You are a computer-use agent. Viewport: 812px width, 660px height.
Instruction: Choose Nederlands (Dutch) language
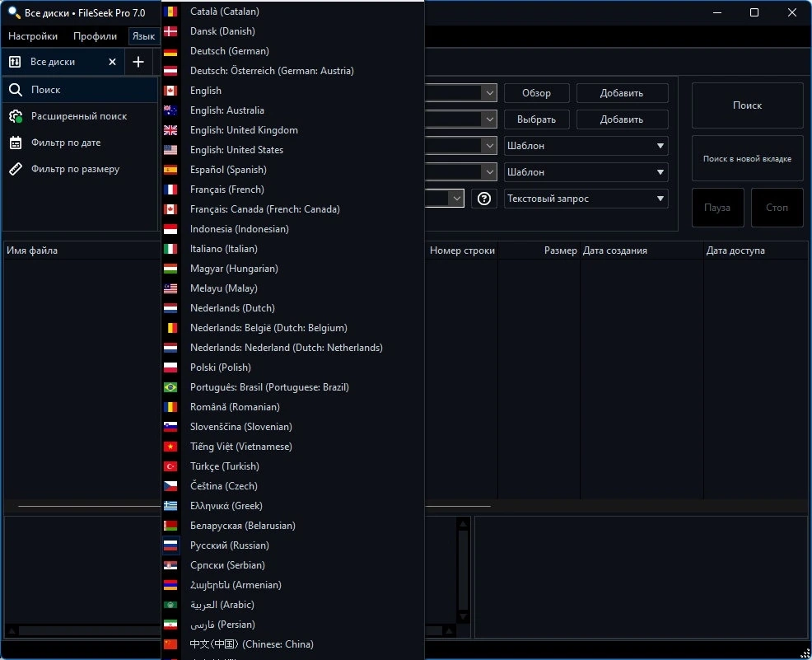[x=292, y=308]
